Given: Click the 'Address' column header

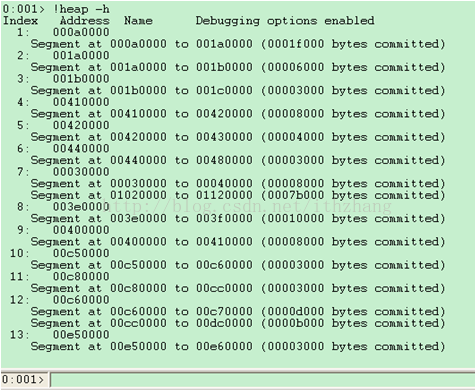Looking at the screenshot, I should [85, 21].
